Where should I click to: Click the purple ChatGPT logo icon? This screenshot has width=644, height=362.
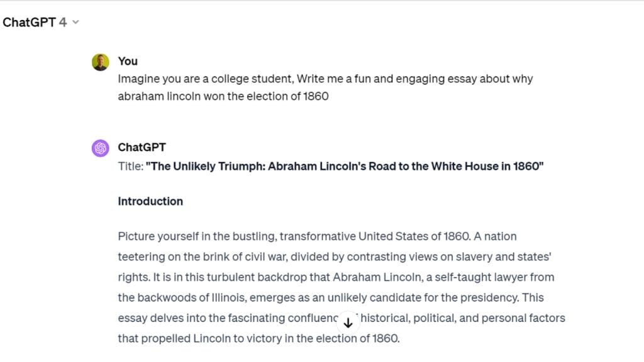coord(100,148)
